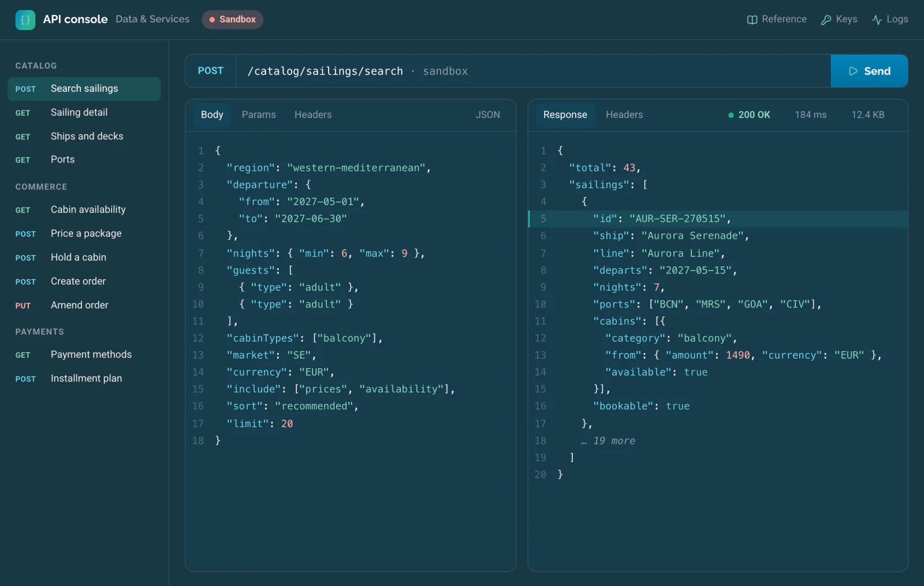Open Create order endpoint
The image size is (924, 586).
pyautogui.click(x=84, y=281)
